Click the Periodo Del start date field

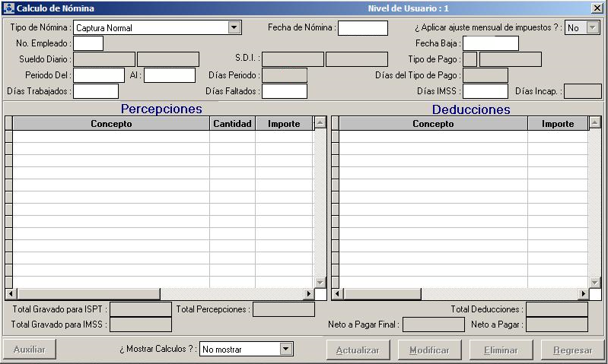tap(99, 75)
